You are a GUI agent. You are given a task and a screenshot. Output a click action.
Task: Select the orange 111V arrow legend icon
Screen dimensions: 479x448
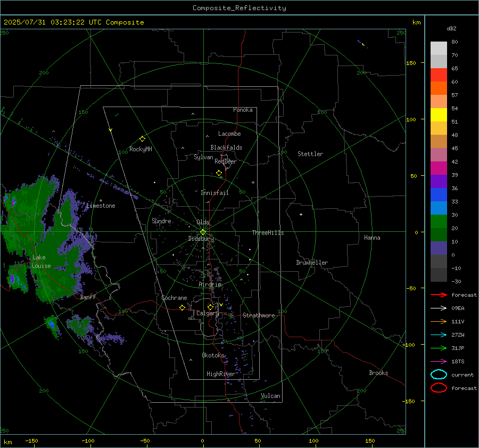(439, 321)
